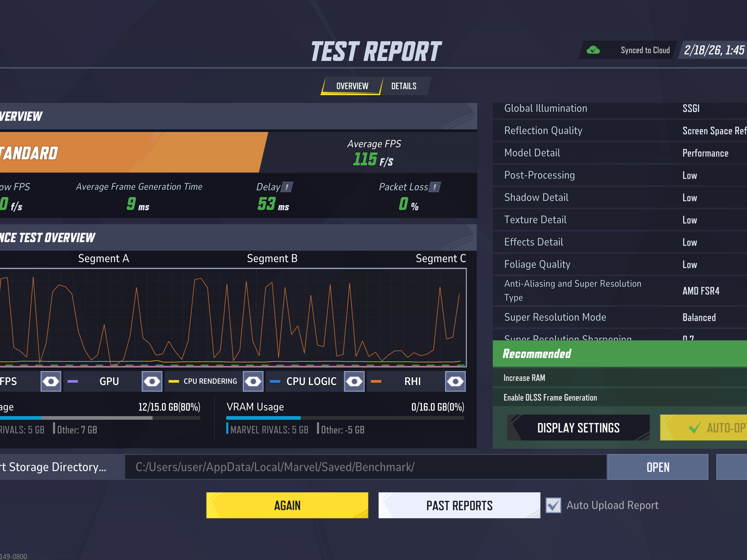This screenshot has width=747, height=560.
Task: Click the benchmark storage directory path field
Action: pos(365,467)
